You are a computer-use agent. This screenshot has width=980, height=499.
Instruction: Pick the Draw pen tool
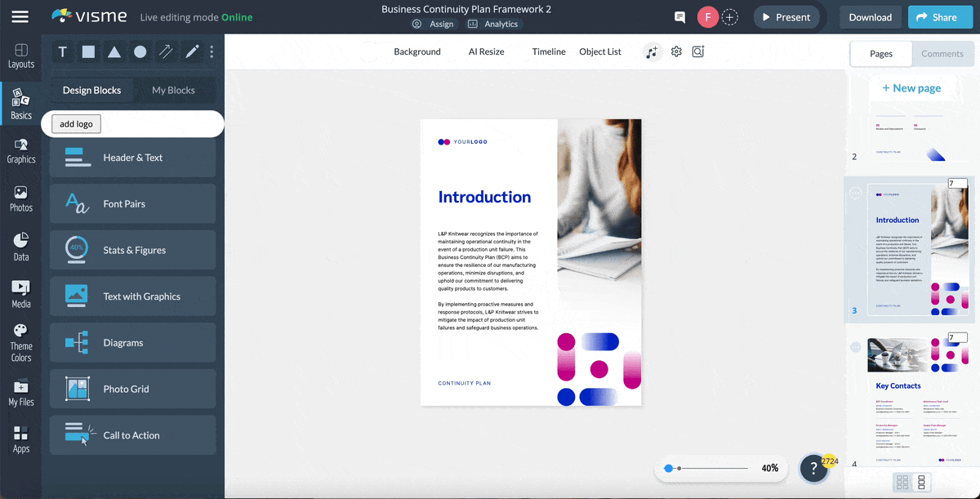[x=192, y=51]
